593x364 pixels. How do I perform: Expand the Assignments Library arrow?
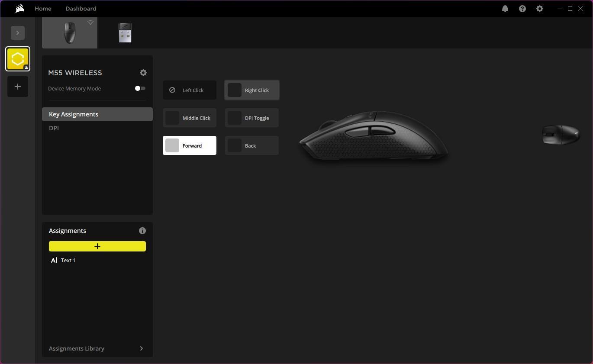(141, 348)
